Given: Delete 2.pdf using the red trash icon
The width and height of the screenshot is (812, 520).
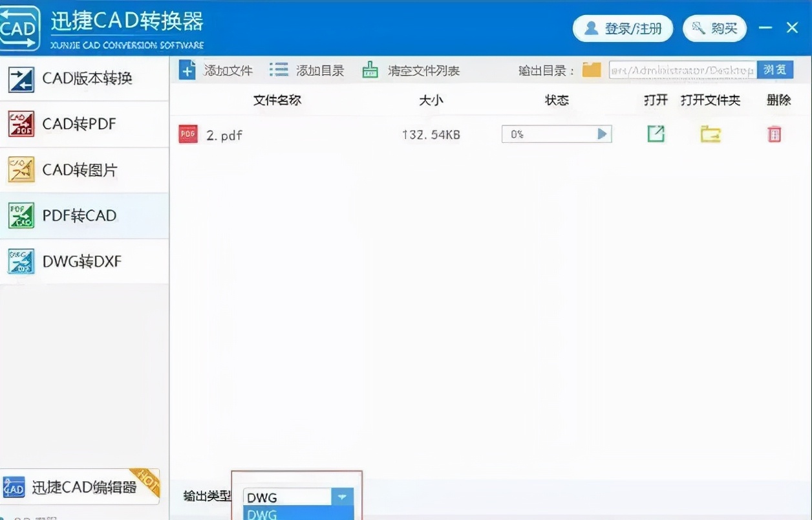Looking at the screenshot, I should tap(773, 134).
